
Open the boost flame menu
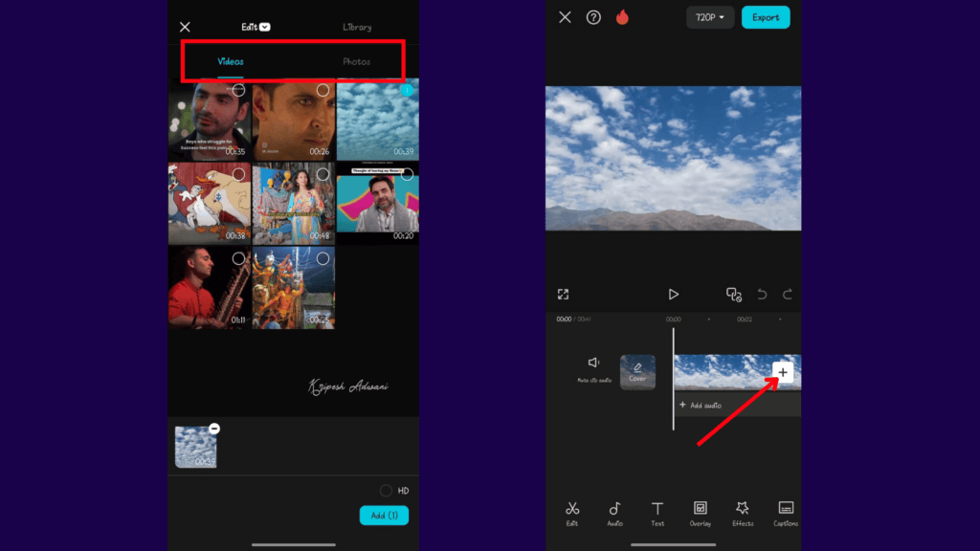pyautogui.click(x=623, y=16)
